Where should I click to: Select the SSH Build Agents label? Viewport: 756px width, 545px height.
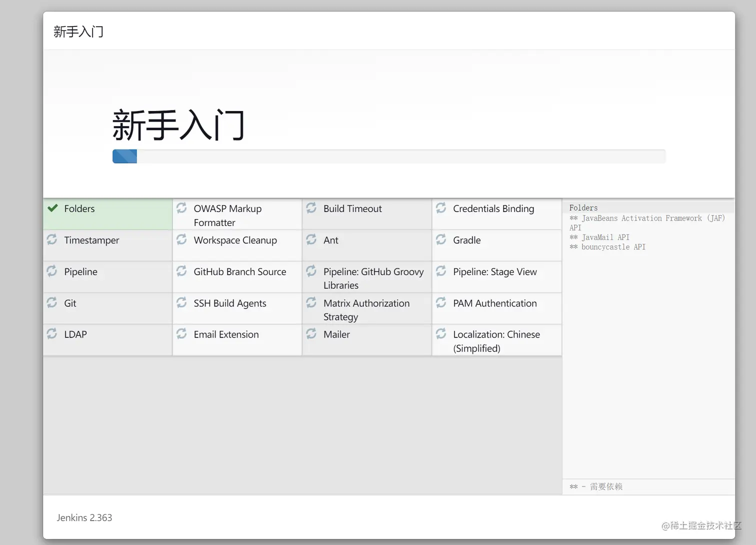tap(230, 303)
